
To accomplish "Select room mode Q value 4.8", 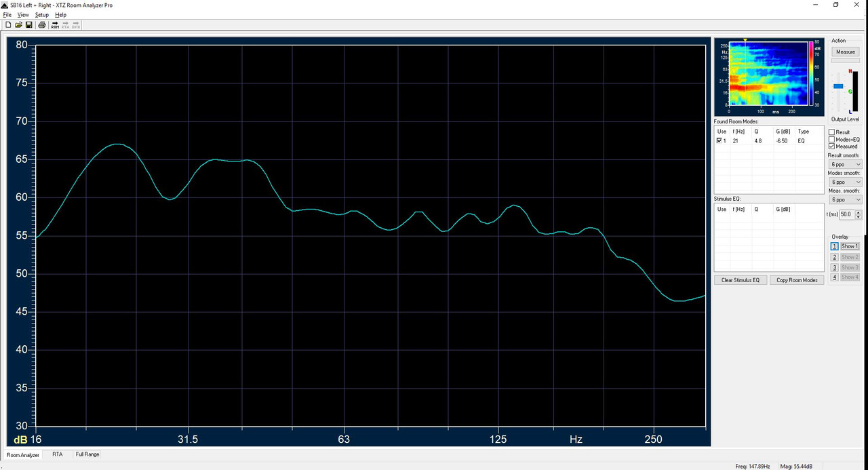I will click(757, 140).
